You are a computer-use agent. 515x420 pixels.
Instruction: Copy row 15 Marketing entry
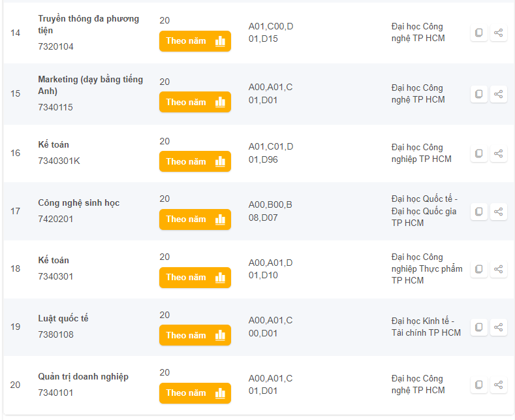point(479,94)
